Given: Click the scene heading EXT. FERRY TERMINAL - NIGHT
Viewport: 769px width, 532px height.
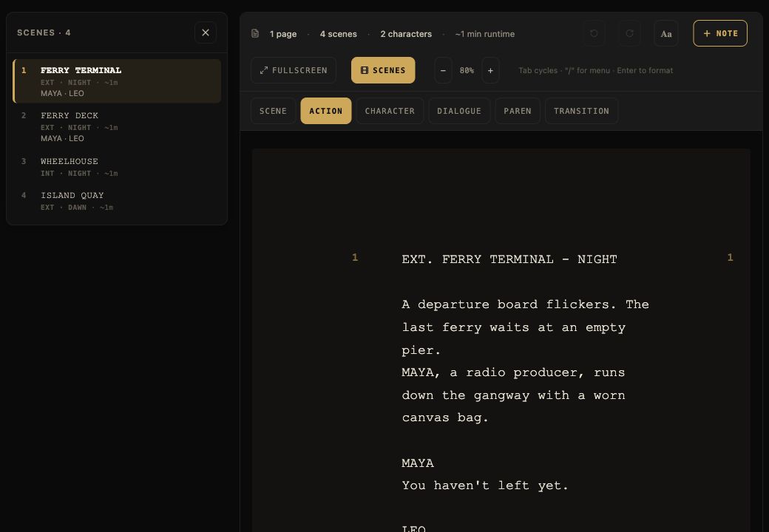Looking at the screenshot, I should (x=509, y=259).
